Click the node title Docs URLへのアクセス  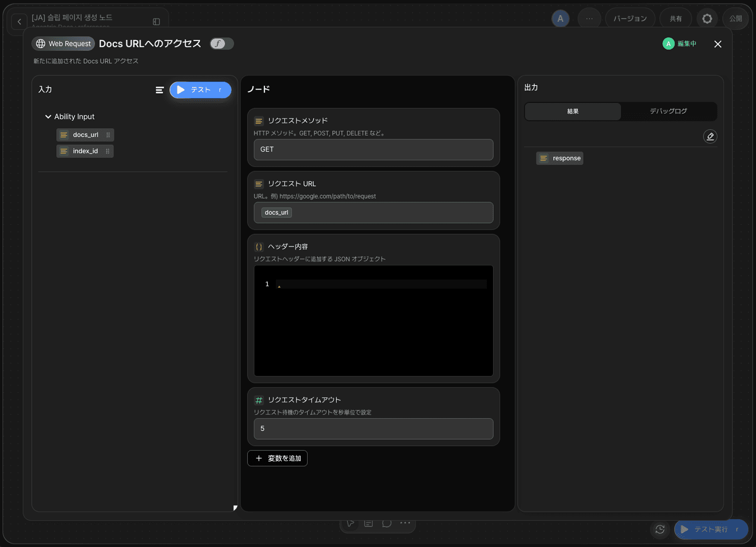tap(150, 43)
